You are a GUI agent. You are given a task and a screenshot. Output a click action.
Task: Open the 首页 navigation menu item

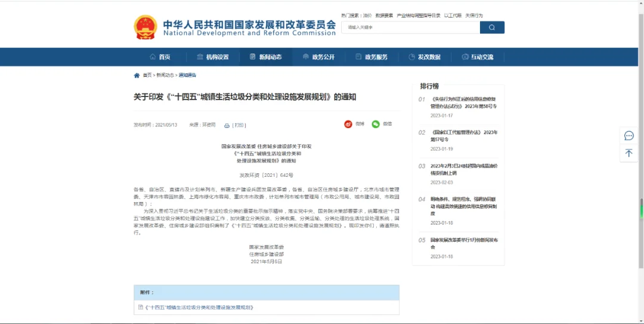point(160,57)
